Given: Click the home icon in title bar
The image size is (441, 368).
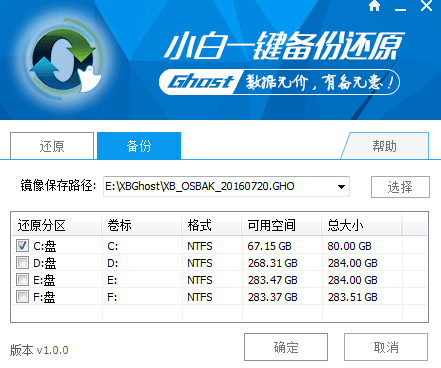Looking at the screenshot, I should [375, 6].
